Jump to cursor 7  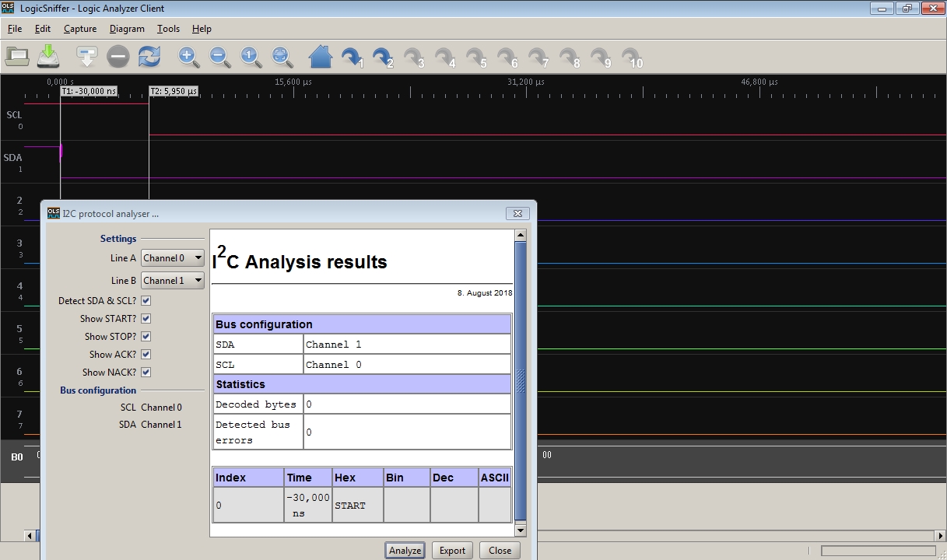pyautogui.click(x=538, y=58)
